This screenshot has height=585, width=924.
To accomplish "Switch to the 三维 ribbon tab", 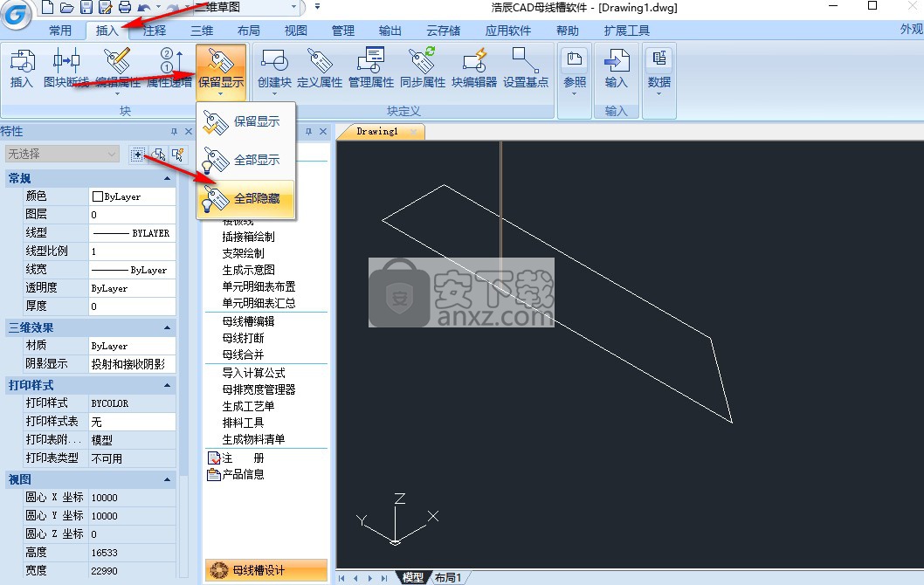I will tap(202, 31).
